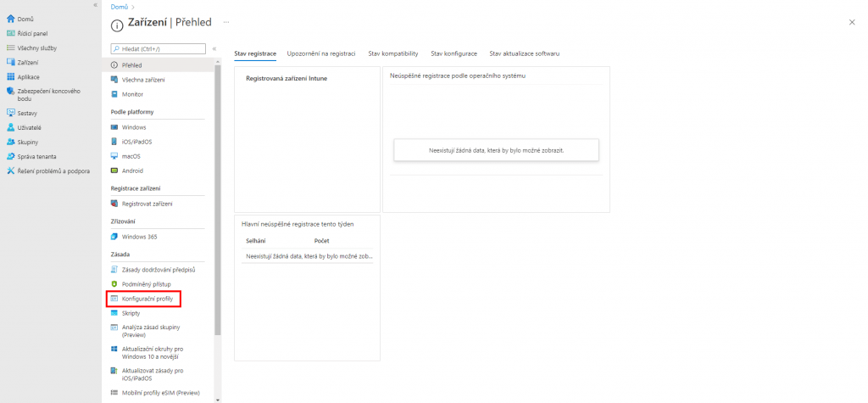The height and width of the screenshot is (403, 868).
Task: Click the submenu vertical scrollbar down arrow
Action: (x=218, y=399)
